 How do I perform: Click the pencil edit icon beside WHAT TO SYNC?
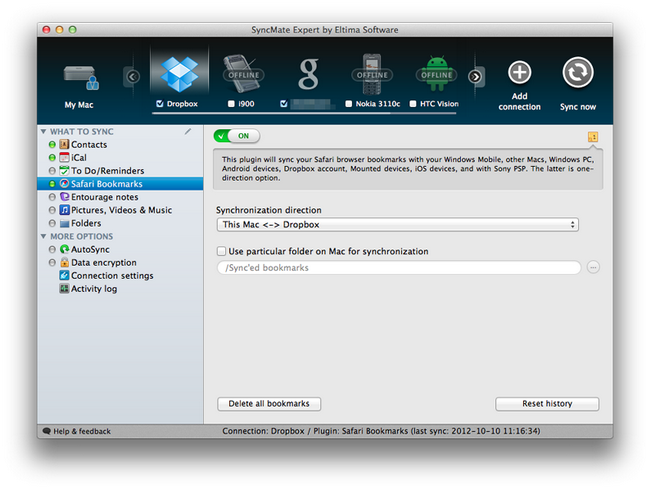pyautogui.click(x=188, y=131)
